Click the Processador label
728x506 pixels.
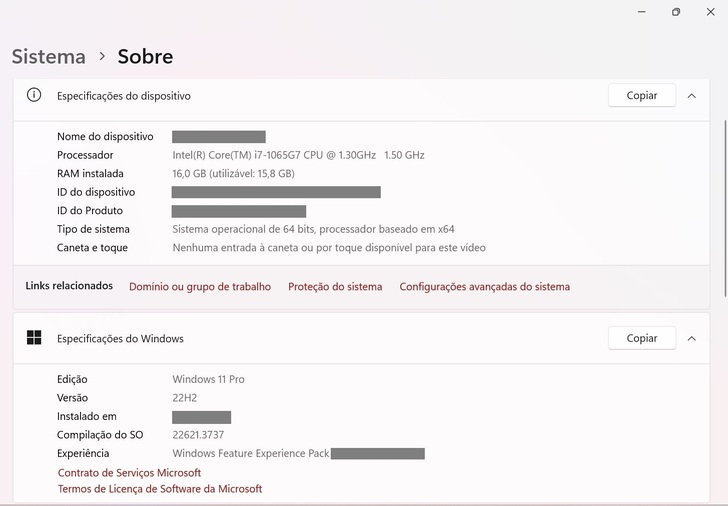[85, 155]
